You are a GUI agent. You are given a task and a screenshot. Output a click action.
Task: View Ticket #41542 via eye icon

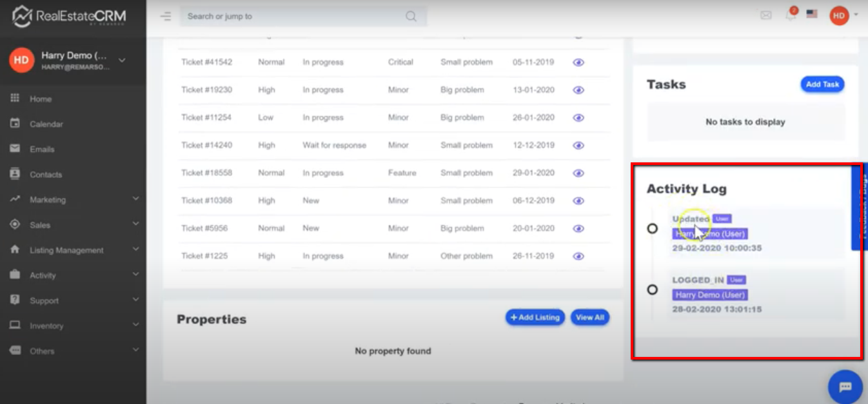[578, 63]
